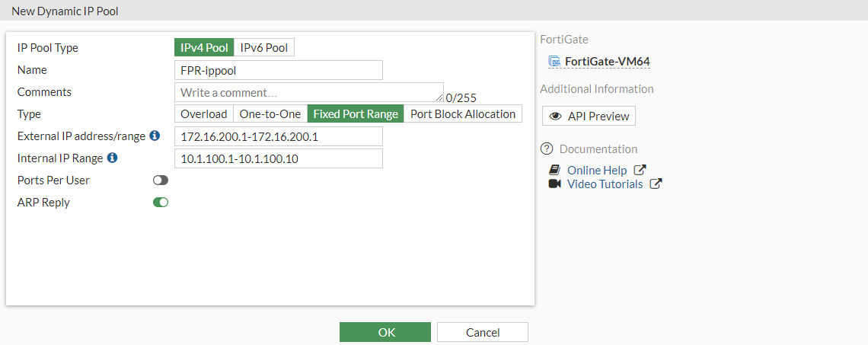Select Port Block Allocation type
The width and height of the screenshot is (868, 345).
463,114
